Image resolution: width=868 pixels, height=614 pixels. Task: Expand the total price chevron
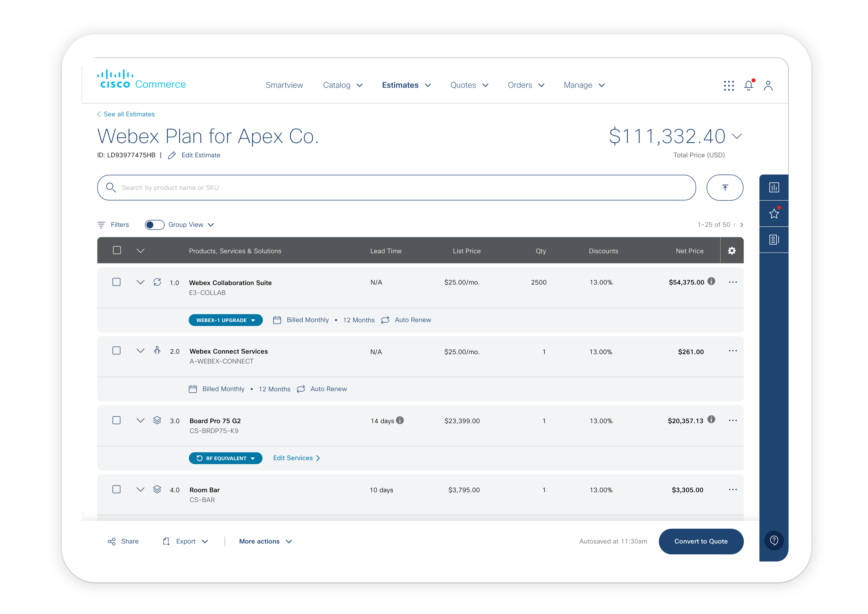click(x=737, y=136)
